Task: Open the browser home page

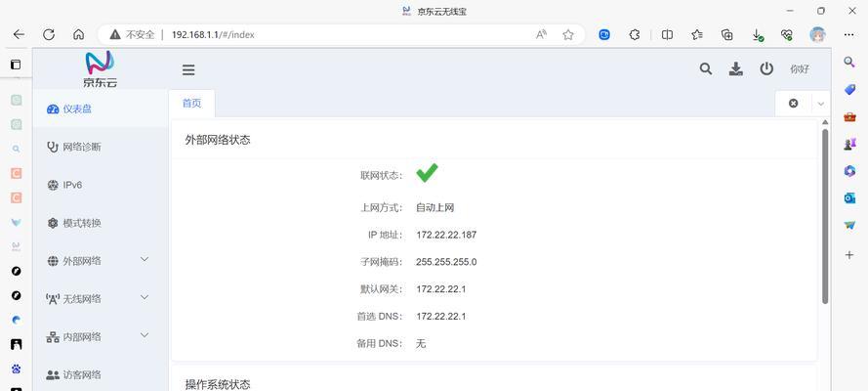Action: click(x=79, y=34)
